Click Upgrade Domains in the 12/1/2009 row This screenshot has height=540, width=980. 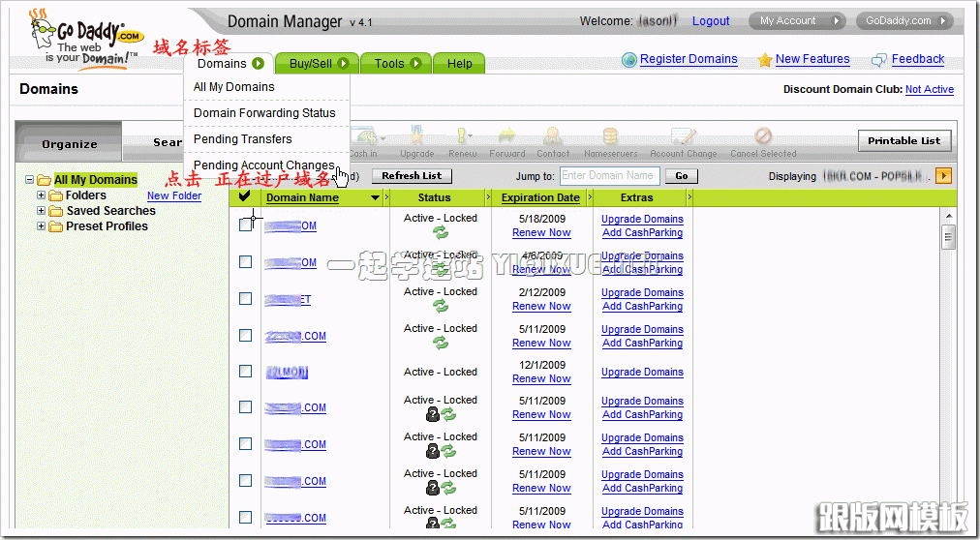pos(642,372)
